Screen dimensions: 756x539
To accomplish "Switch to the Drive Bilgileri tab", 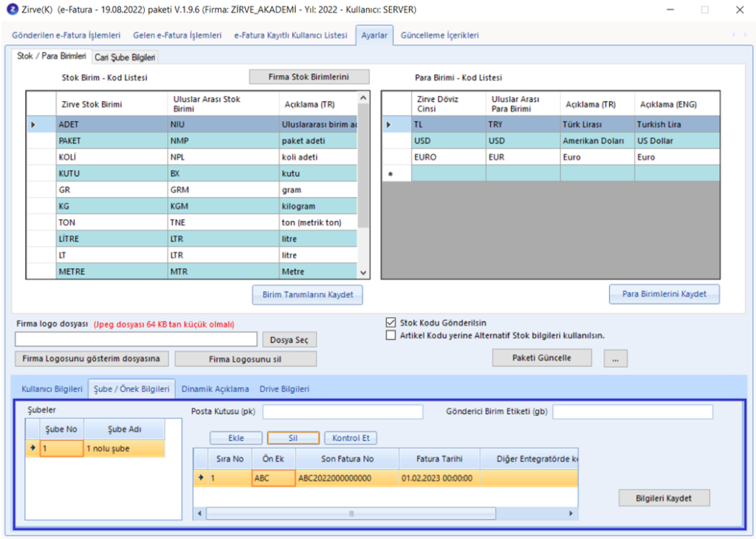I will tap(284, 389).
